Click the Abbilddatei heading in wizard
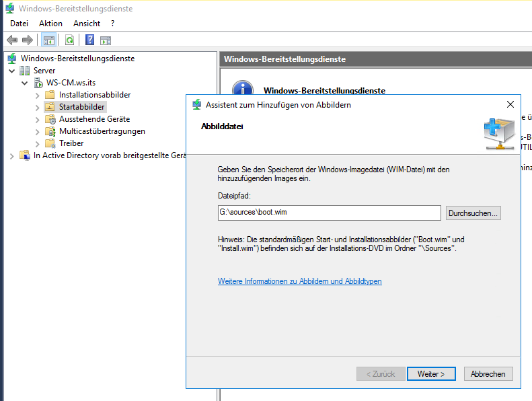This screenshot has height=401, width=532. (x=222, y=126)
